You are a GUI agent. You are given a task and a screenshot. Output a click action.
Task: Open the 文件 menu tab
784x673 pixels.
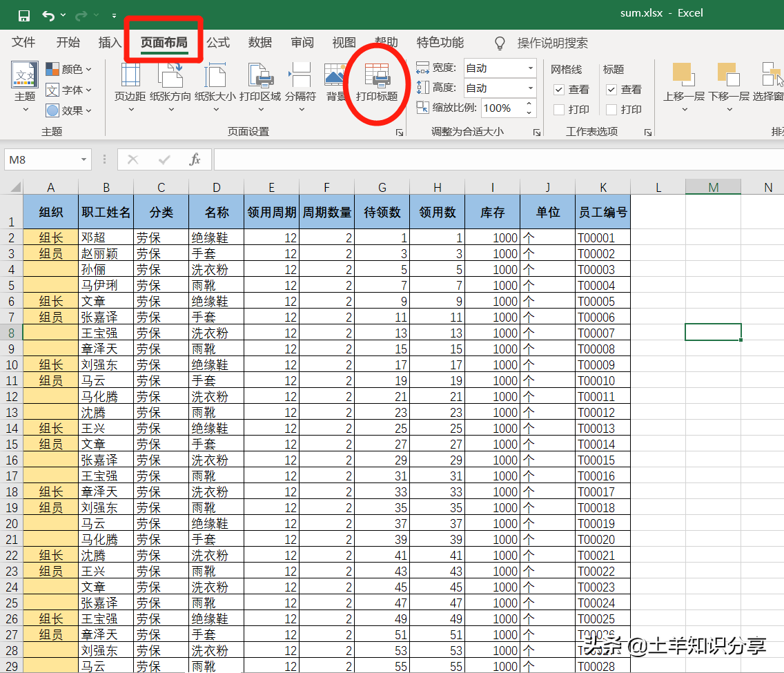click(23, 43)
